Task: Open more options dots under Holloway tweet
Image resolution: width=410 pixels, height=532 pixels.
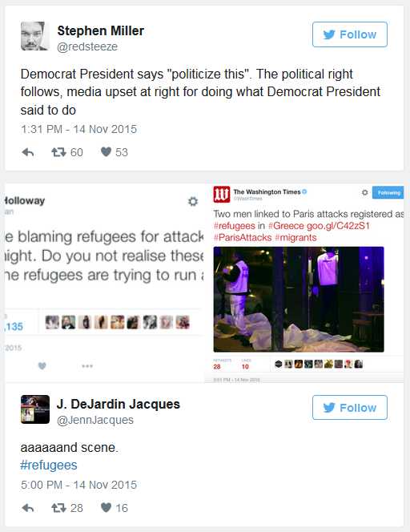Action: pos(87,366)
